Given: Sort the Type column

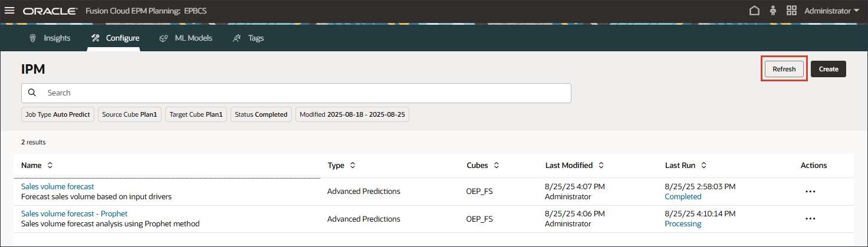Looking at the screenshot, I should (x=353, y=166).
